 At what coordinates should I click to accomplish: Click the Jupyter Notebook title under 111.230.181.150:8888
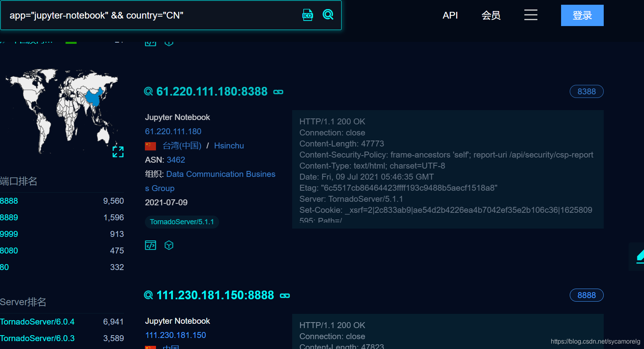tap(177, 321)
